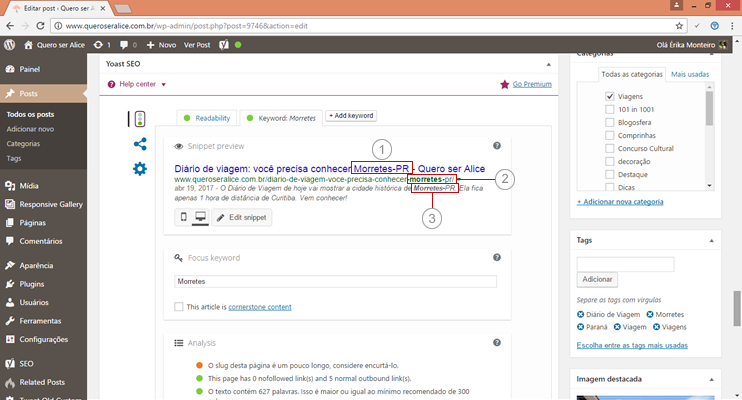Click the new tag input field

(625, 264)
